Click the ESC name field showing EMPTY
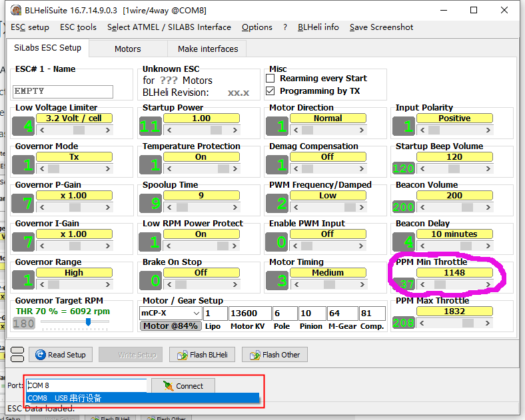 tap(63, 91)
